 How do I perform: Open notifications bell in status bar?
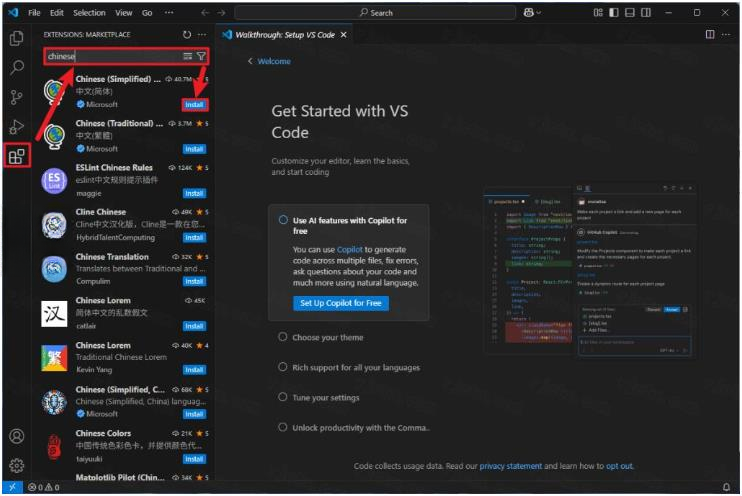click(726, 487)
